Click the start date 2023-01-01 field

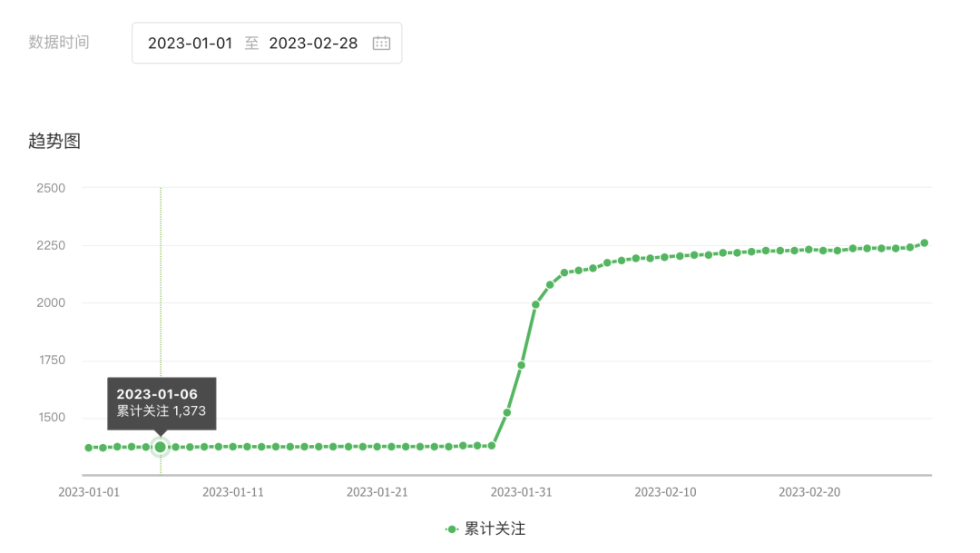(x=191, y=43)
